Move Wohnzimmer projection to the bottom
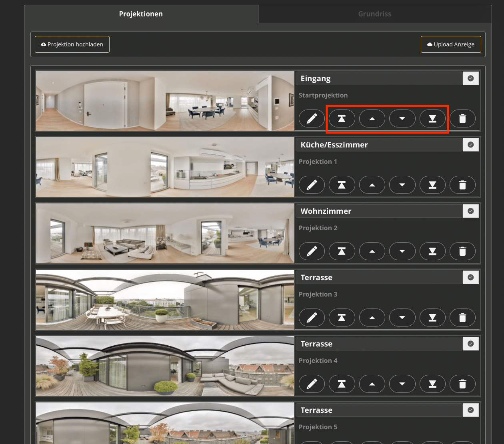The image size is (504, 444). click(432, 251)
